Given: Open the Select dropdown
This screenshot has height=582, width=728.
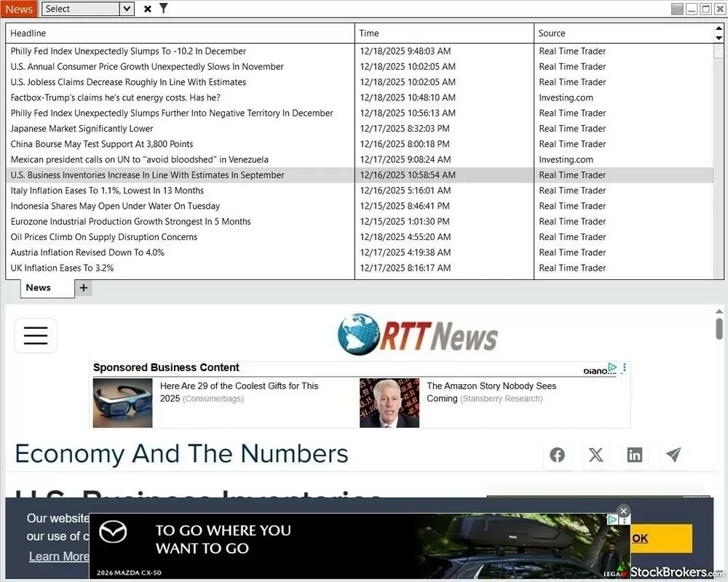Looking at the screenshot, I should coord(87,9).
